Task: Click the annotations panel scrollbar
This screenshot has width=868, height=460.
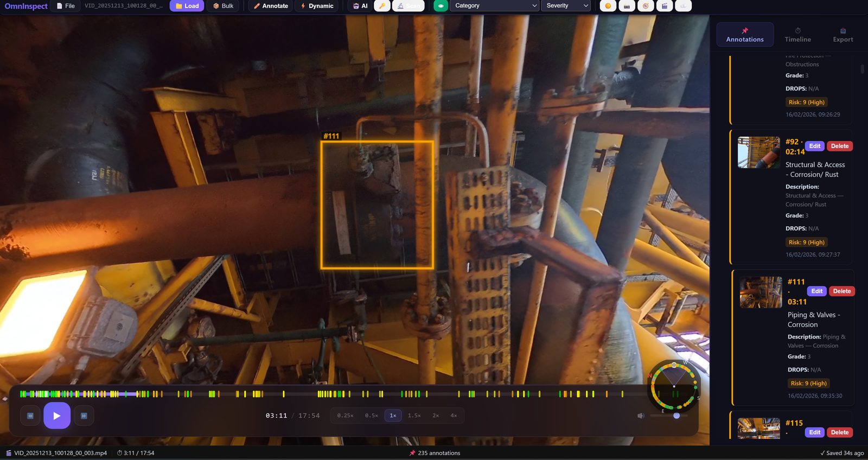Action: (863, 69)
